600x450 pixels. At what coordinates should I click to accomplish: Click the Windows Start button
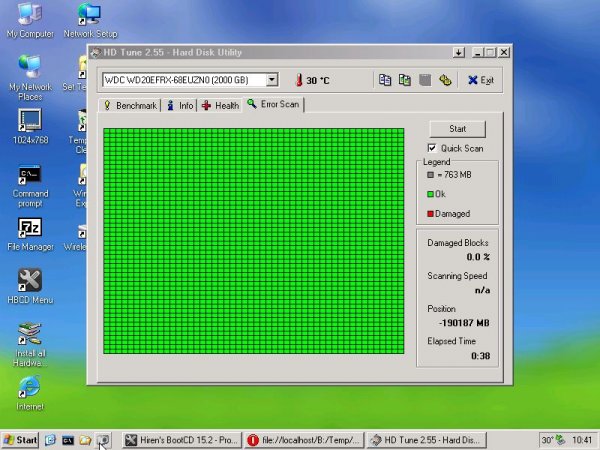tap(20, 440)
